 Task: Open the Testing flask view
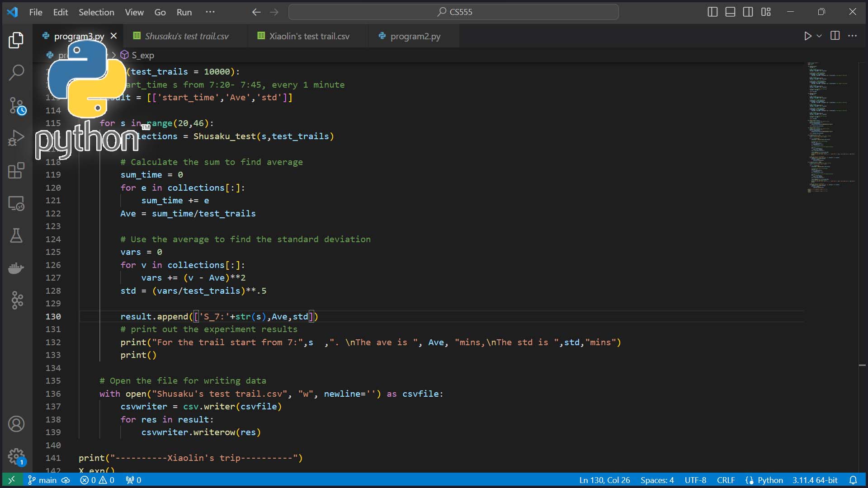click(16, 235)
